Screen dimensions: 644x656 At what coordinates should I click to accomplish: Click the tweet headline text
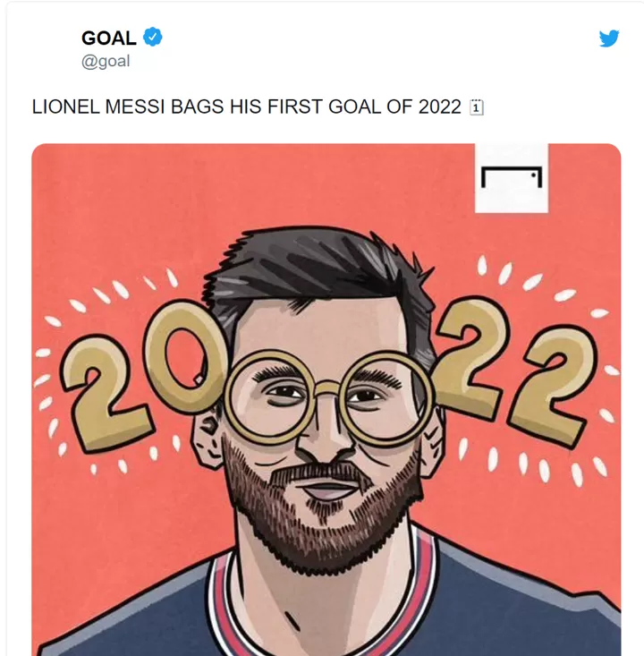[x=246, y=108]
